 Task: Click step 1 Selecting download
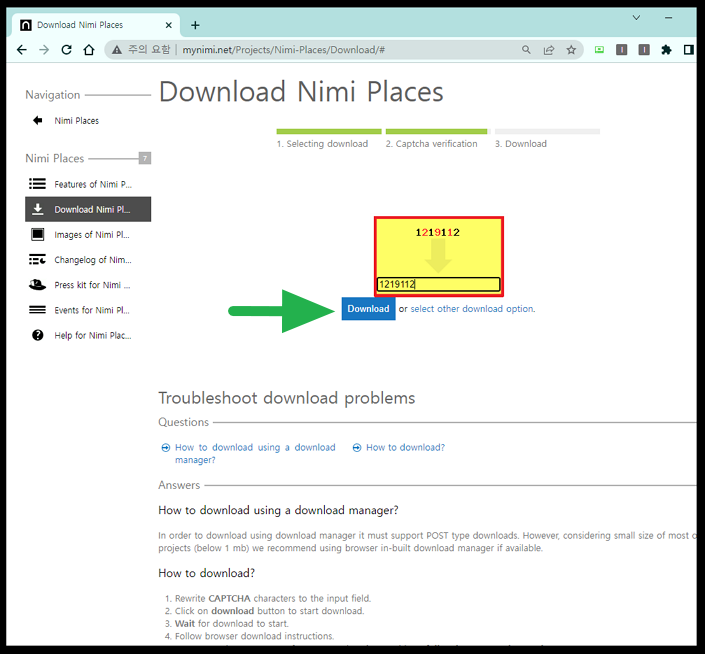pyautogui.click(x=322, y=144)
